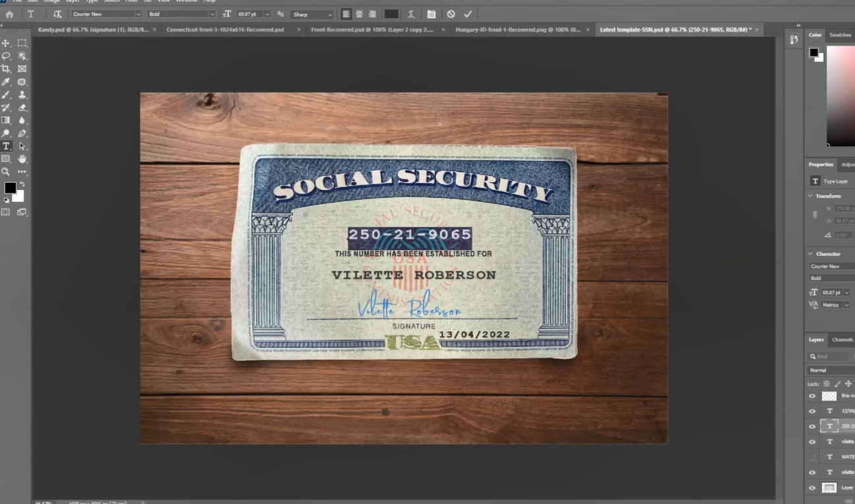Select the Lasso tool
Viewport: 855px width, 504px height.
tap(7, 55)
